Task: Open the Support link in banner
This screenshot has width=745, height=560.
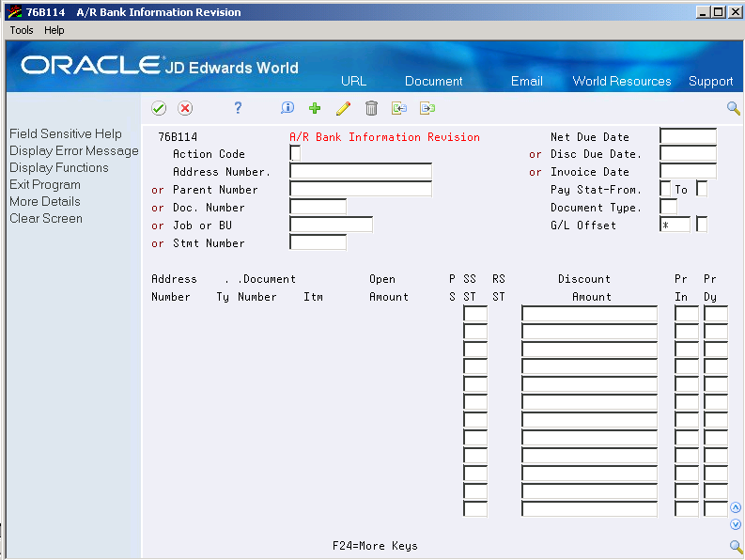Action: click(x=711, y=82)
